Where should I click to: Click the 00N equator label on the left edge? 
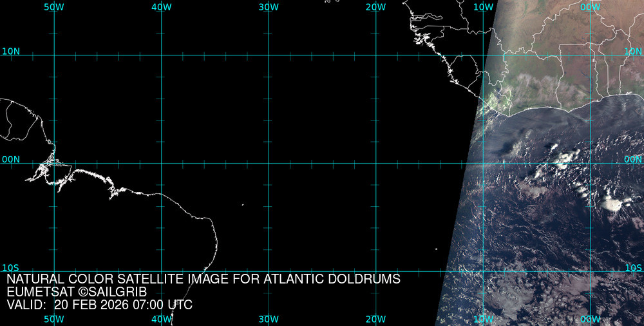tap(11, 159)
